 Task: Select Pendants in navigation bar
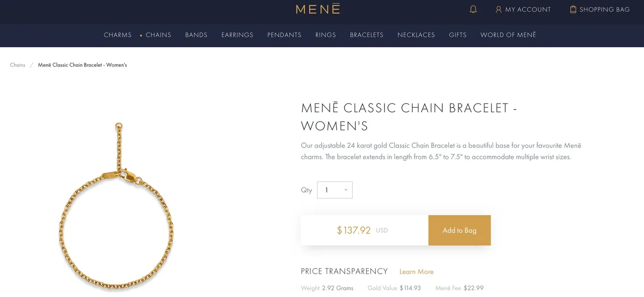click(284, 35)
